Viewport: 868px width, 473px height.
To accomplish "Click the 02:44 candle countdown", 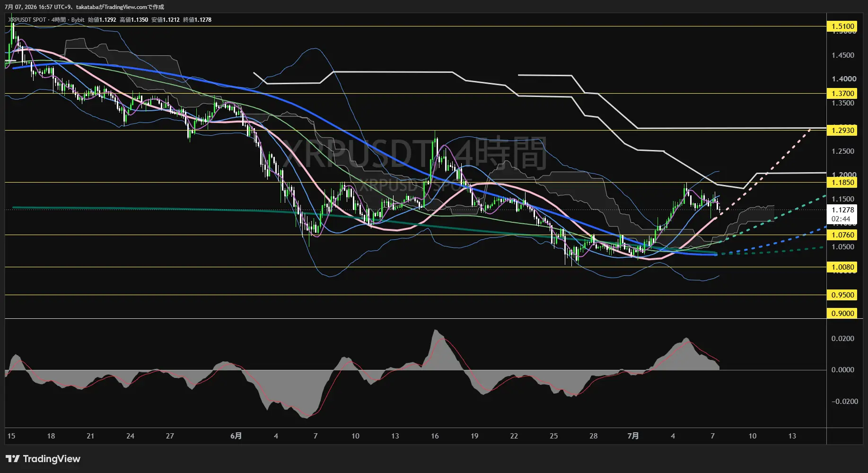I will 841,219.
